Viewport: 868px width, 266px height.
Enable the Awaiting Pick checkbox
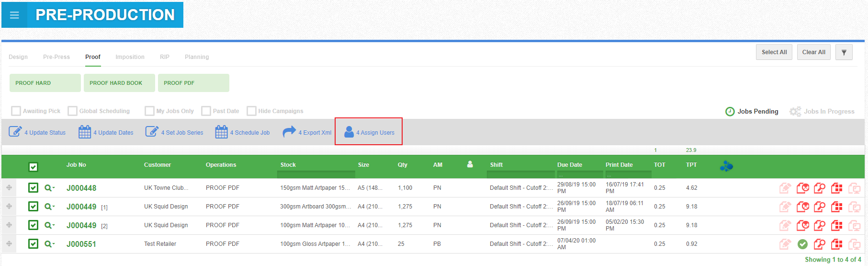pos(16,111)
